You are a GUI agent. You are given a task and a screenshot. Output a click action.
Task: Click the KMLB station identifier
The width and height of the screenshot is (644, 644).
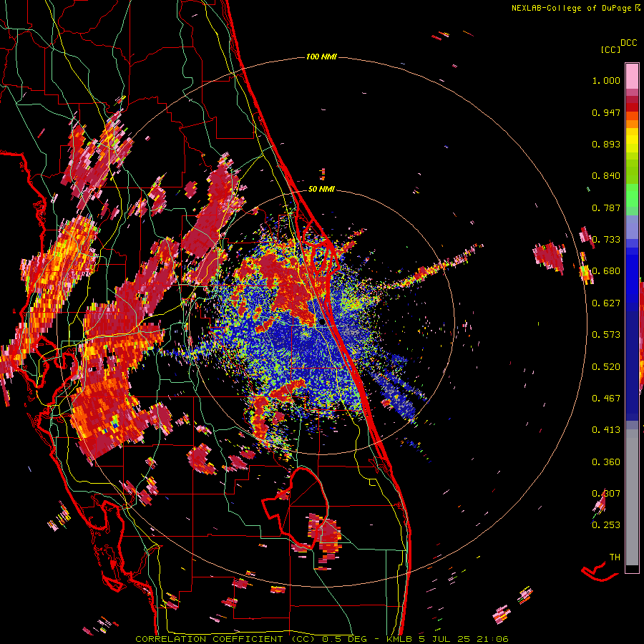point(401,639)
